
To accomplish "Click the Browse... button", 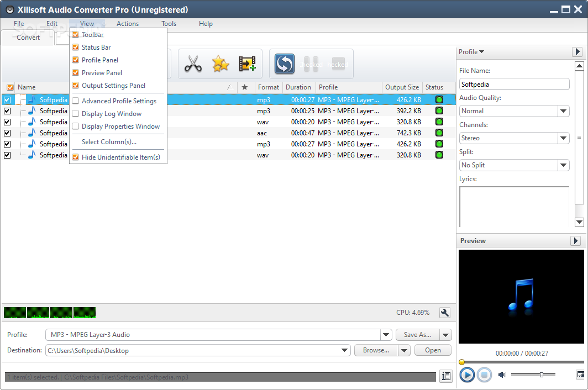I will click(376, 350).
